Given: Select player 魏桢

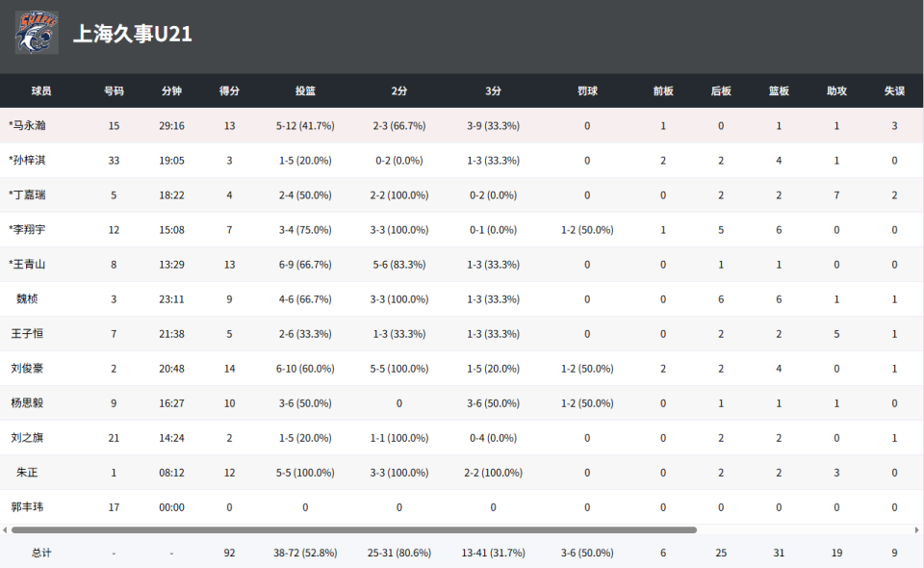Looking at the screenshot, I should [27, 298].
